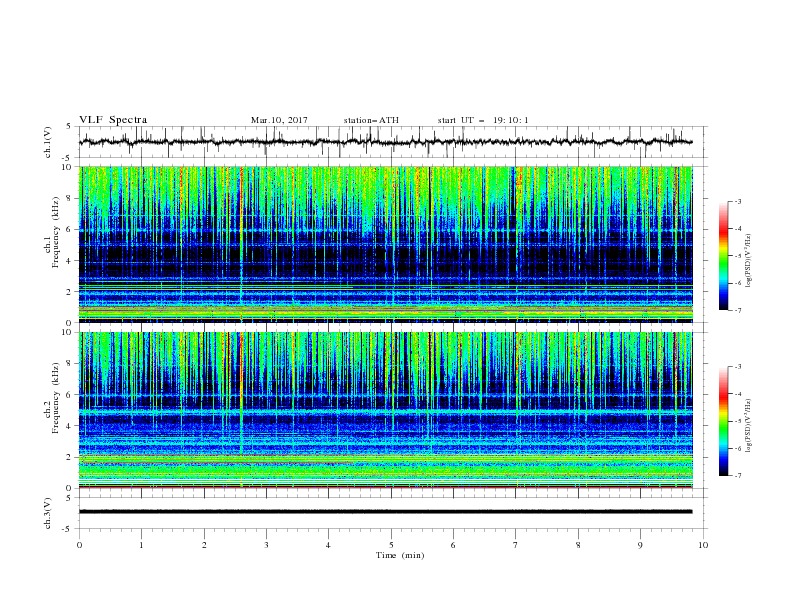Click the "start UT = 19:10:1" label
The width and height of the screenshot is (792, 612).
(483, 120)
